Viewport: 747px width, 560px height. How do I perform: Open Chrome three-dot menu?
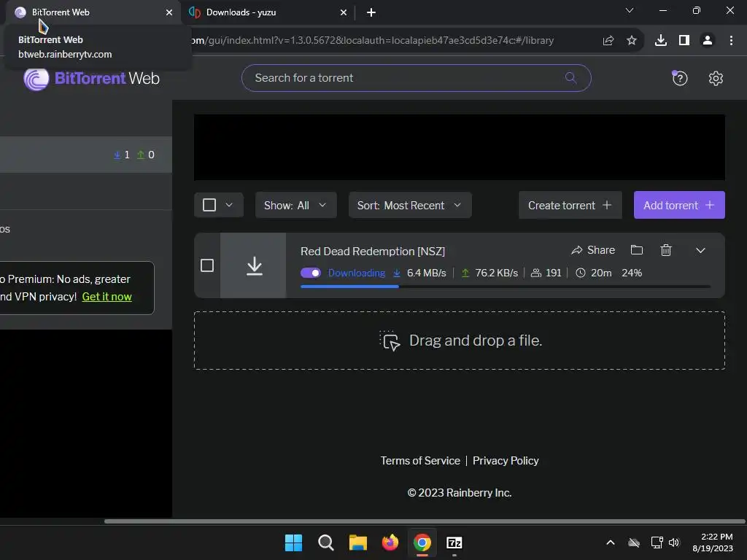(731, 41)
